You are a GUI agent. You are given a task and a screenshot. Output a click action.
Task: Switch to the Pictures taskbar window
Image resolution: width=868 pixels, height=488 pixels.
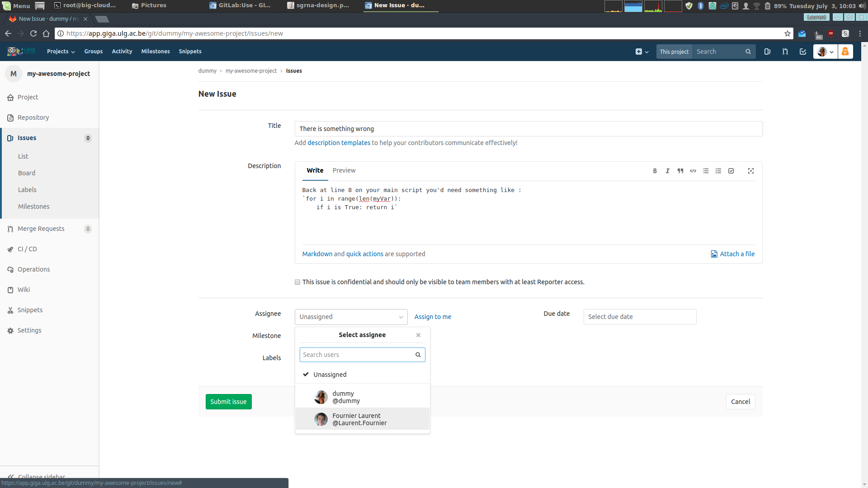149,5
